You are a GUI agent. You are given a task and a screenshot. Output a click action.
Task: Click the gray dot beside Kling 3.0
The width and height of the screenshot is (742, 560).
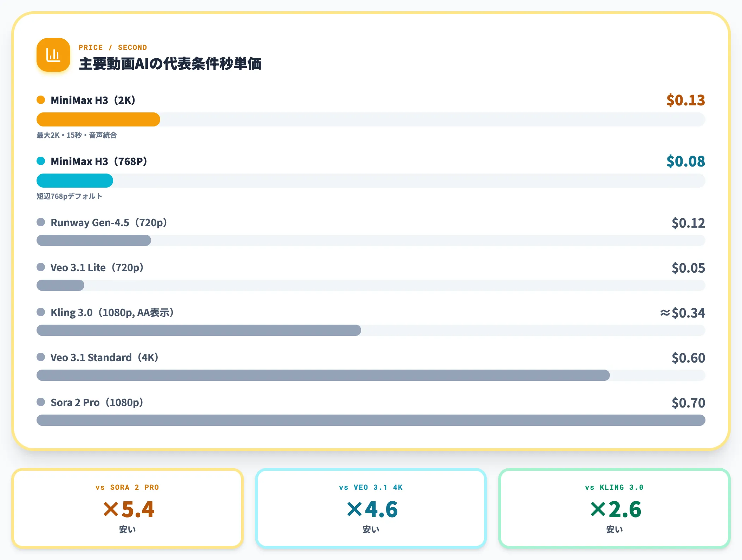coord(41,312)
